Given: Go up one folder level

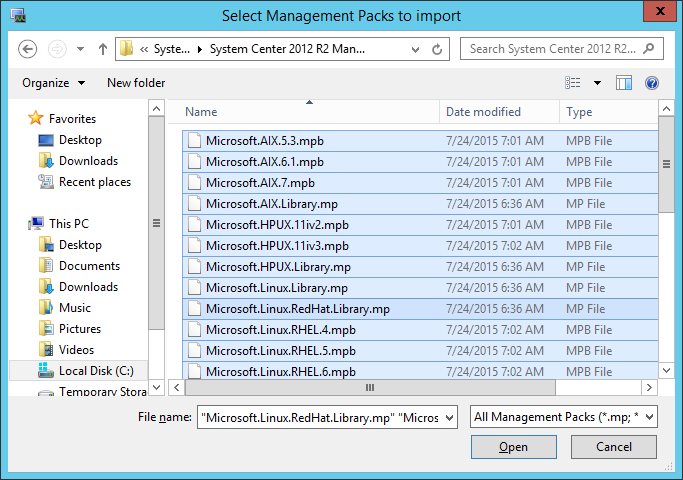Looking at the screenshot, I should pos(103,49).
